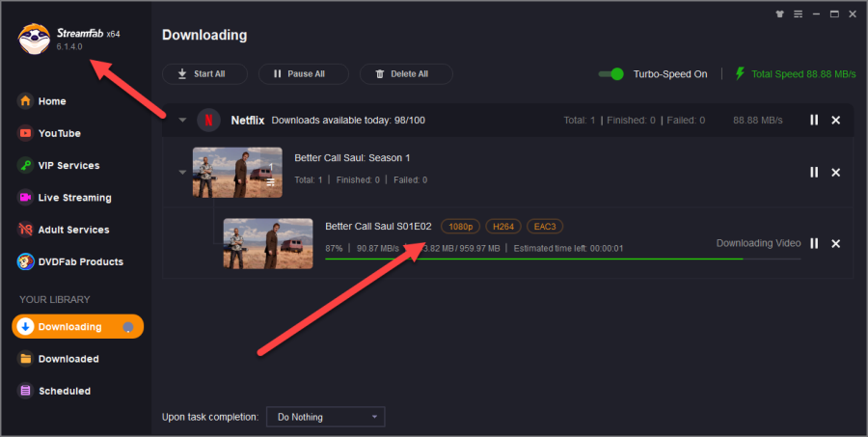Click Downloads available today: 98/100 text

click(348, 121)
